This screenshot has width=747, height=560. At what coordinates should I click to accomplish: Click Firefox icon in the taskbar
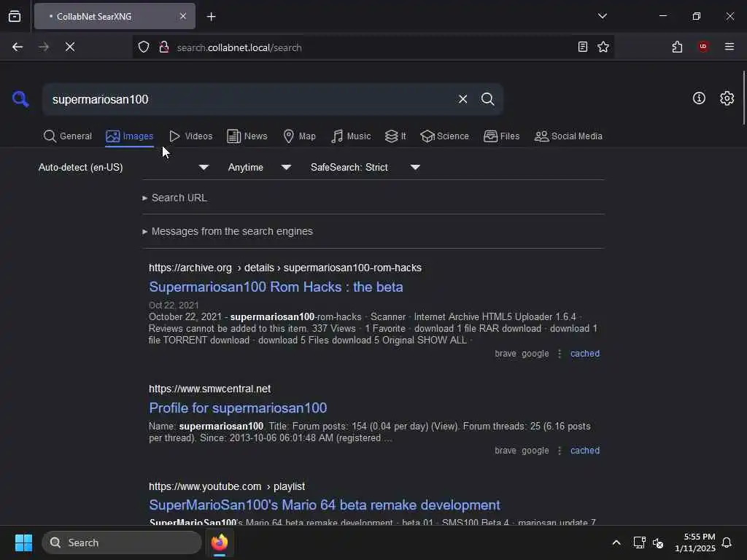click(219, 542)
